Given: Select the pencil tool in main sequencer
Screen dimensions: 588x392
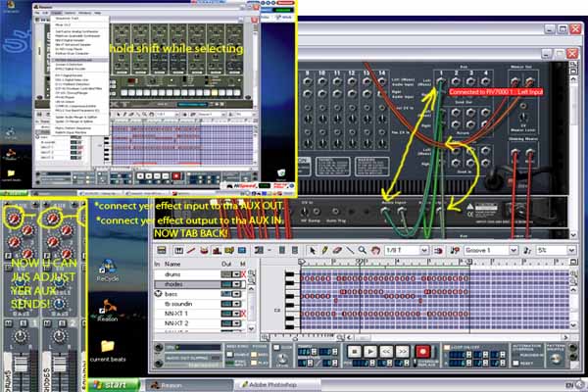Looking at the screenshot, I should coord(324,250).
